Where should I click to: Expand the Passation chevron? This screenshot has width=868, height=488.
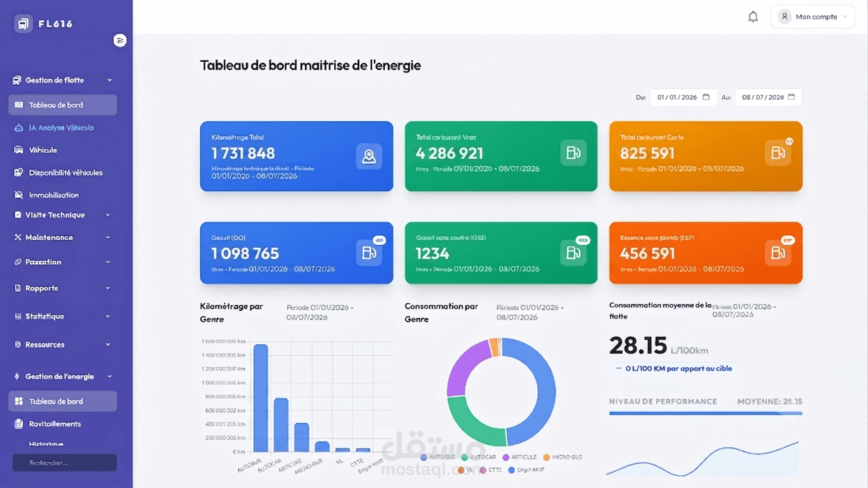(x=107, y=262)
